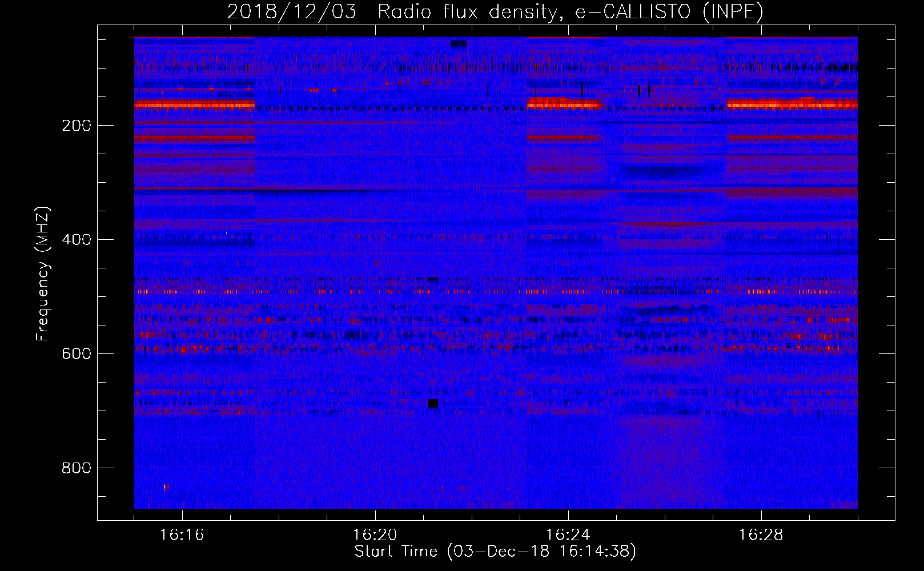Select the 800 frequency tick label

click(77, 468)
